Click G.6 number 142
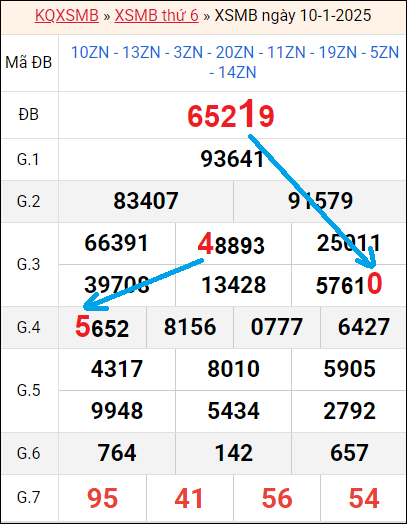Image resolution: width=407 pixels, height=524 pixels. tap(234, 453)
